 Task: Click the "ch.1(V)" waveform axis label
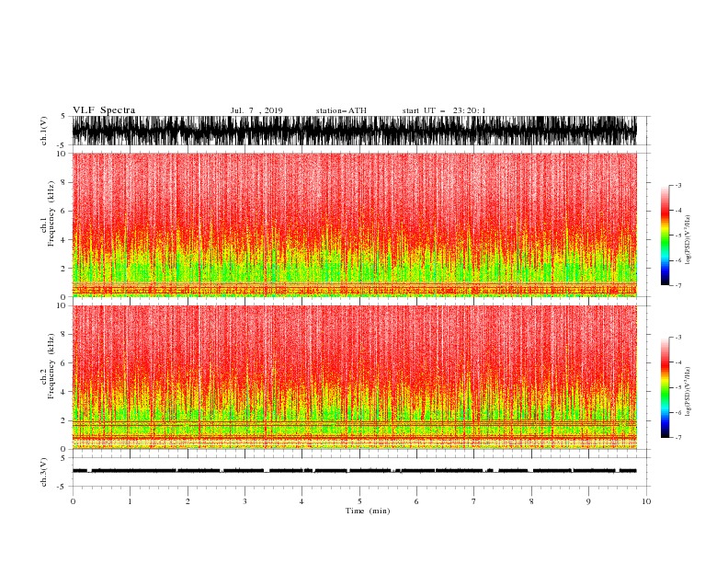[44, 131]
